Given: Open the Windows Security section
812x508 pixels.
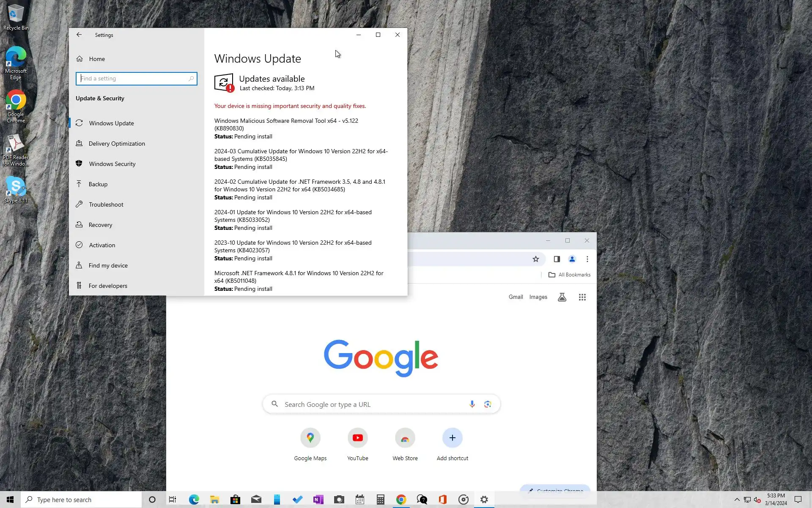Looking at the screenshot, I should [x=112, y=164].
